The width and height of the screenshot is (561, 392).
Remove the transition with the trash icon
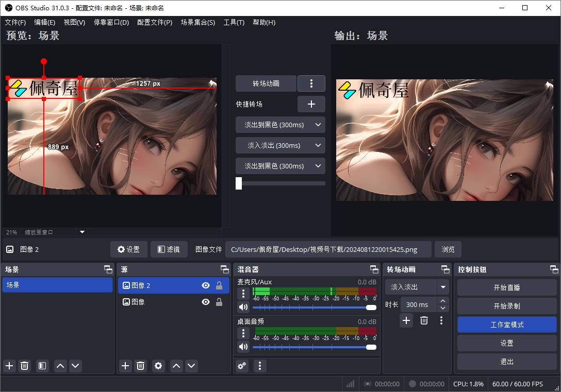424,320
